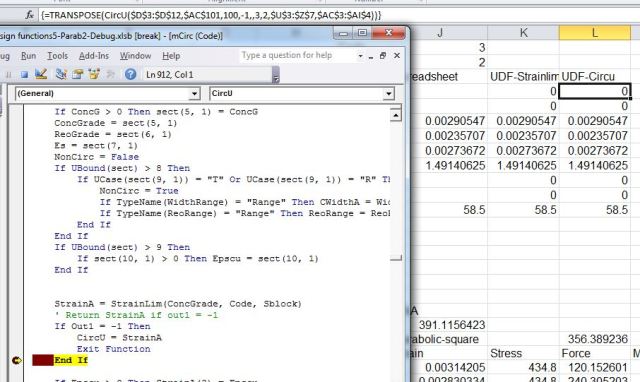Viewport: 640px width, 382px height.
Task: Click the UDF-Circu header cell
Action: [x=595, y=77]
